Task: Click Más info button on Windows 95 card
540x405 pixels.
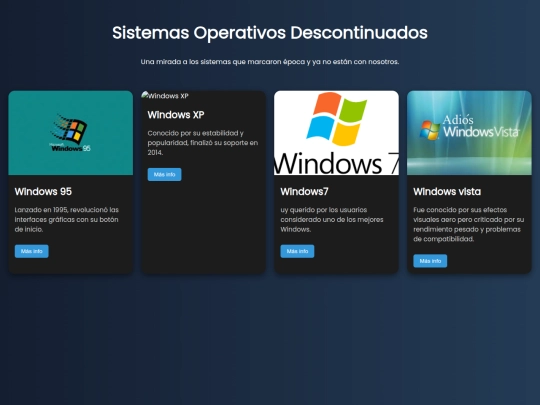Action: point(32,251)
